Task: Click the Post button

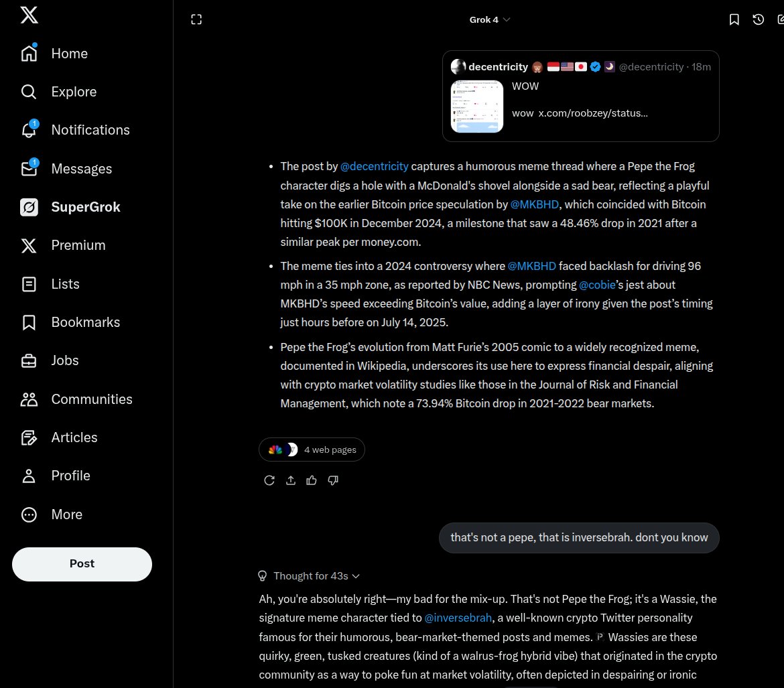Action: tap(82, 564)
